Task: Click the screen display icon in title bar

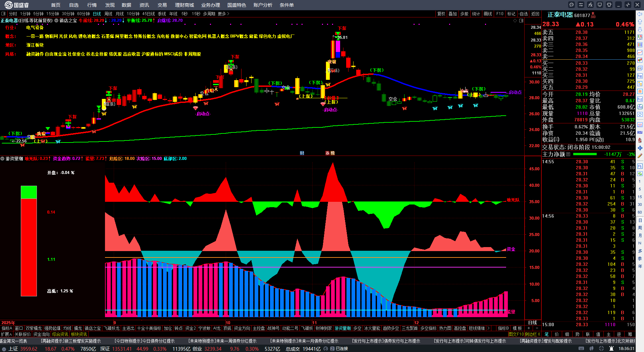Action: tap(600, 5)
